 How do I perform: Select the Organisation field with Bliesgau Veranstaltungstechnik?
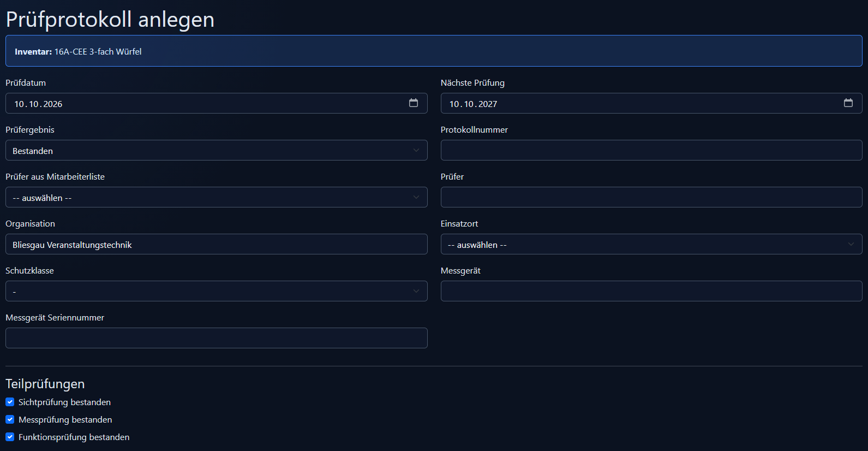click(x=217, y=244)
